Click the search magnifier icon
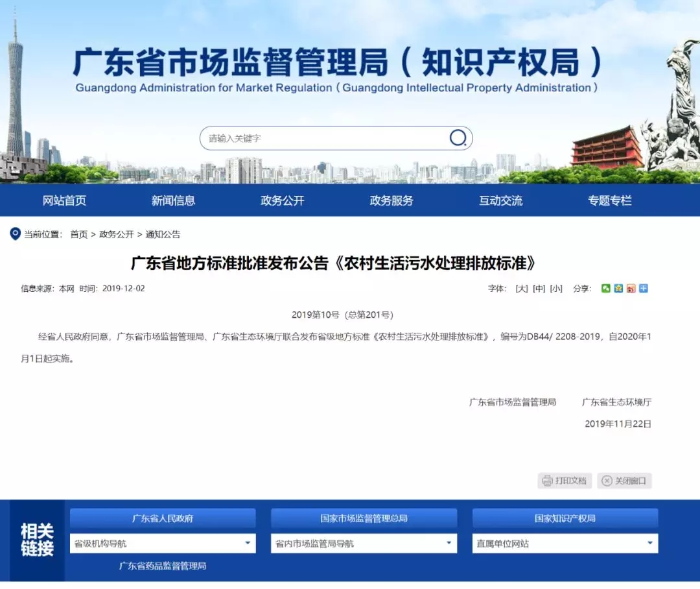Screen dimensions: 700x589 [458, 138]
